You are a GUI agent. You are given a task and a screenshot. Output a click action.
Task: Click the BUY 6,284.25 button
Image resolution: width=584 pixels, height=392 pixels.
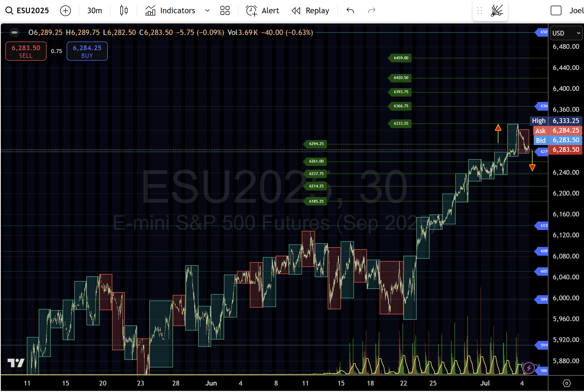point(87,51)
